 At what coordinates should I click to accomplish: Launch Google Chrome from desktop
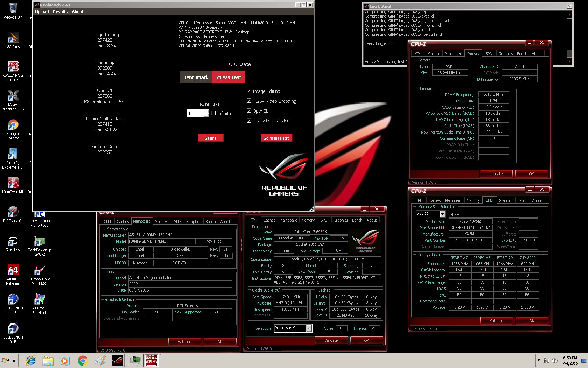pyautogui.click(x=13, y=130)
